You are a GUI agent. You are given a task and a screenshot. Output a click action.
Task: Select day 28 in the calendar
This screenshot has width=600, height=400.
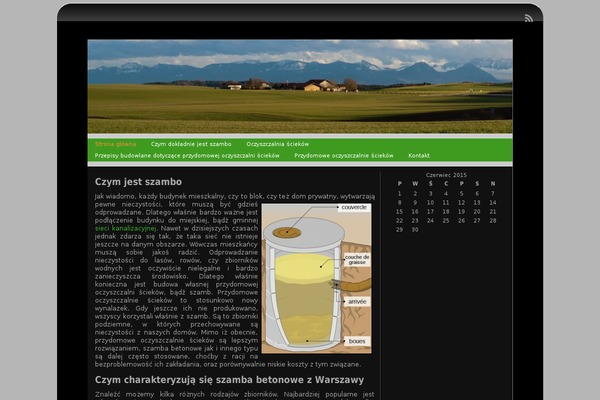pyautogui.click(x=493, y=221)
